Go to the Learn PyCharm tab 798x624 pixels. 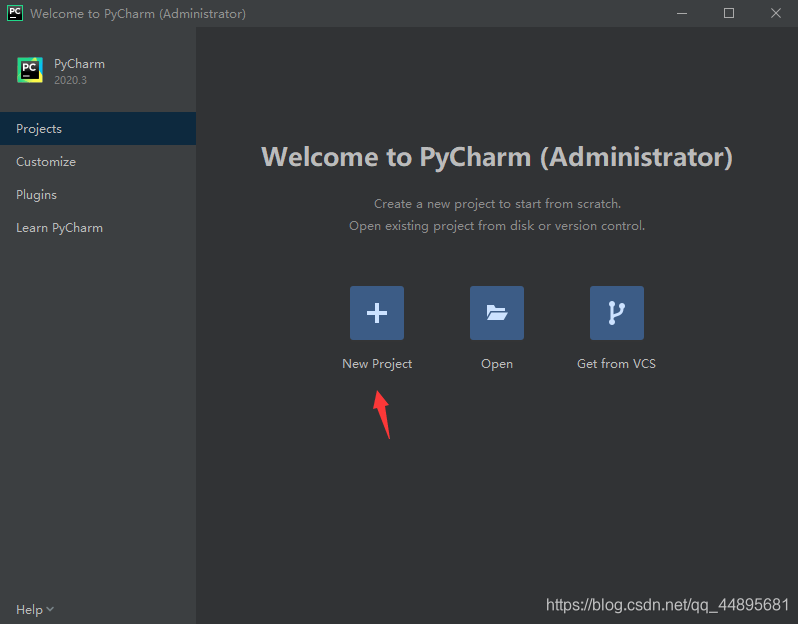pos(98,228)
